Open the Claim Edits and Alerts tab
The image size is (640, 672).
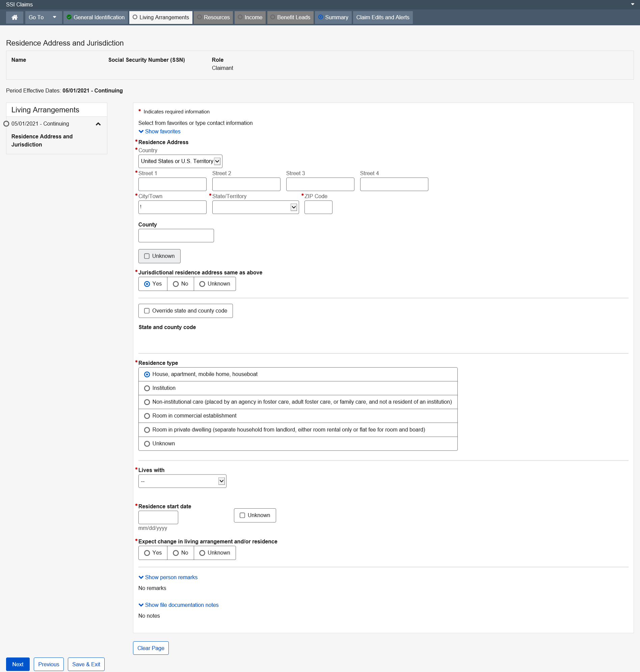[x=382, y=18]
